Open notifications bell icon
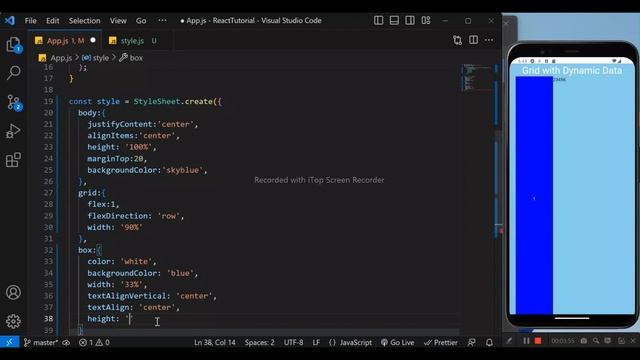Viewport: 640px width, 360px height. point(489,342)
